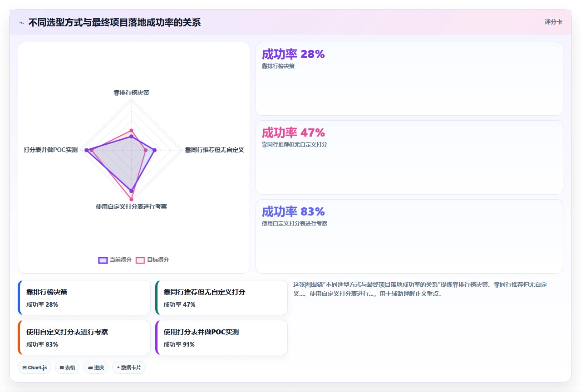Click the chart title 不同选型方式与最终项目落地成功率的关系
Screen dimensions: 581x392
114,22
